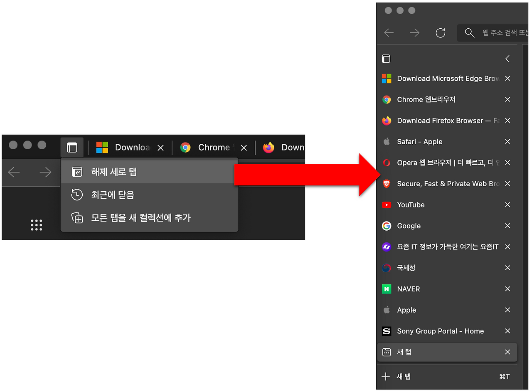Viewport: 532px width, 392px height.
Task: Click the Brave lion favicon in vertical tabs
Action: (x=387, y=184)
